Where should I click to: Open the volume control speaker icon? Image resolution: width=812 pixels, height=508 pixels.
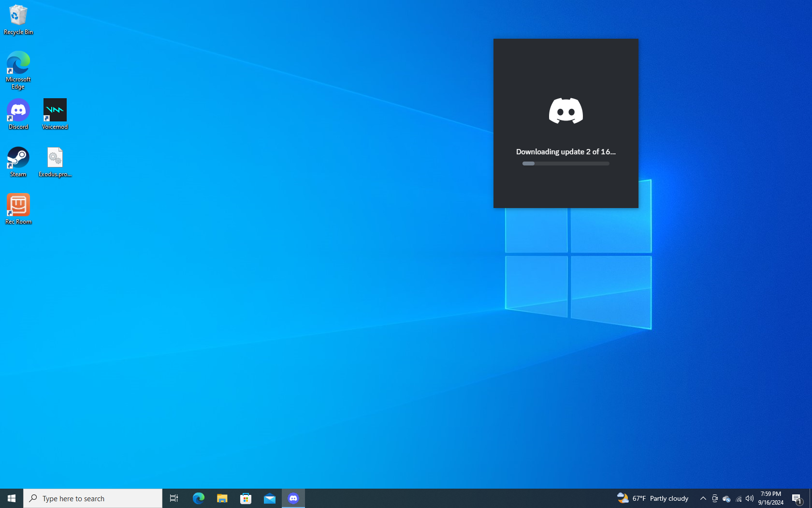click(749, 498)
